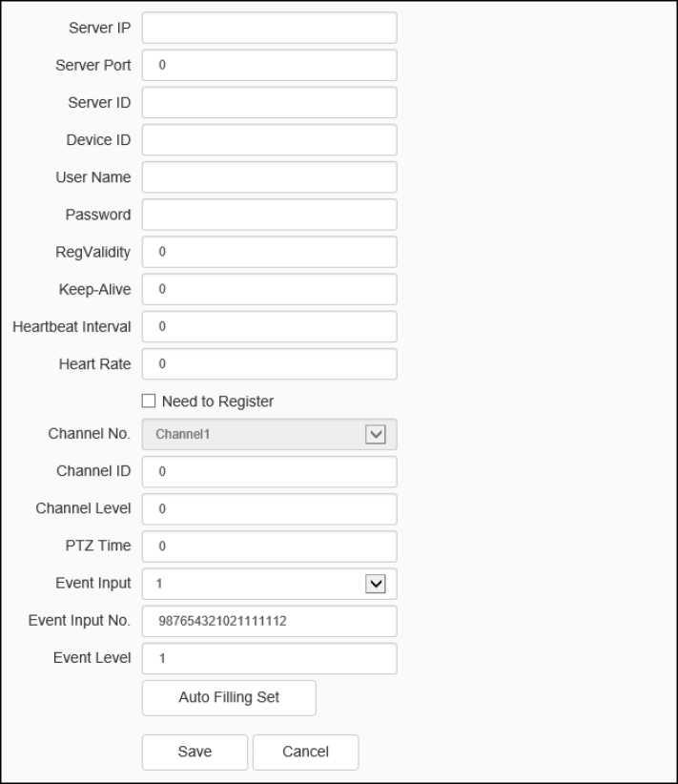Expand the Channel No. dropdown

(376, 434)
